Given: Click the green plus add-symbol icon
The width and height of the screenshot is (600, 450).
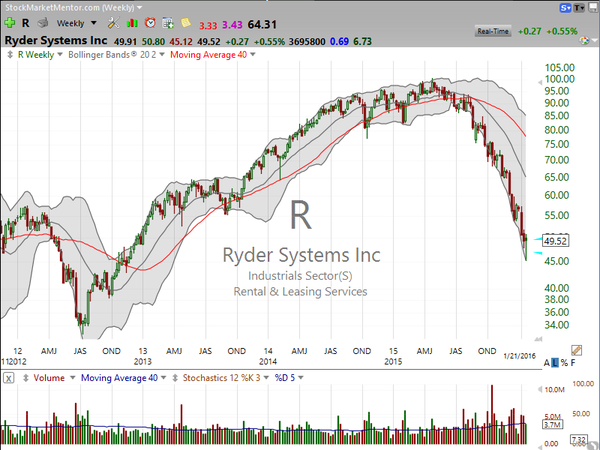Looking at the screenshot, I should (x=10, y=23).
